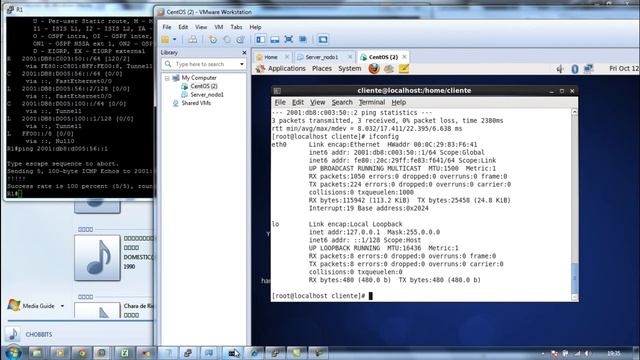This screenshot has height=360, width=640.
Task: Open the VMware power button dropdown arrow
Action: pos(174,40)
